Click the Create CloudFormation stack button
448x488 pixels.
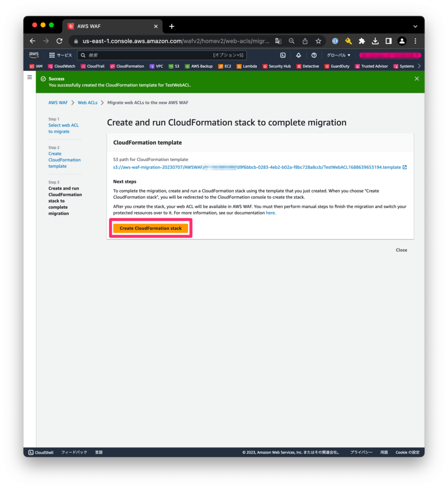click(x=150, y=228)
